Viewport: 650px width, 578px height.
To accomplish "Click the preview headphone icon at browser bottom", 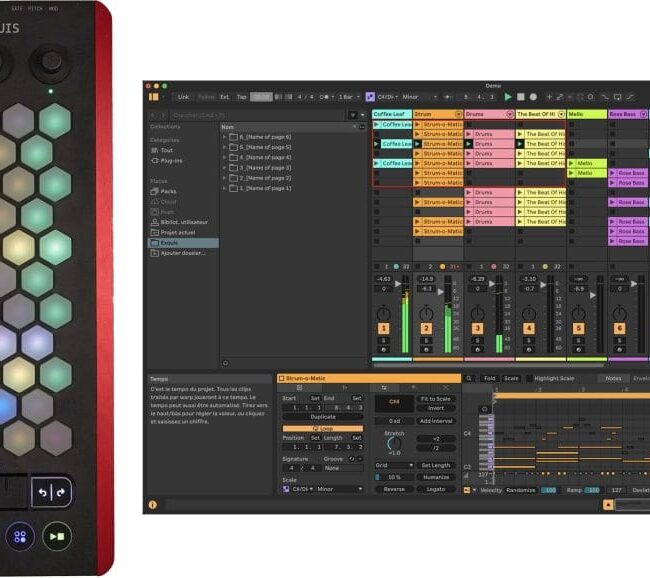I will pyautogui.click(x=226, y=363).
